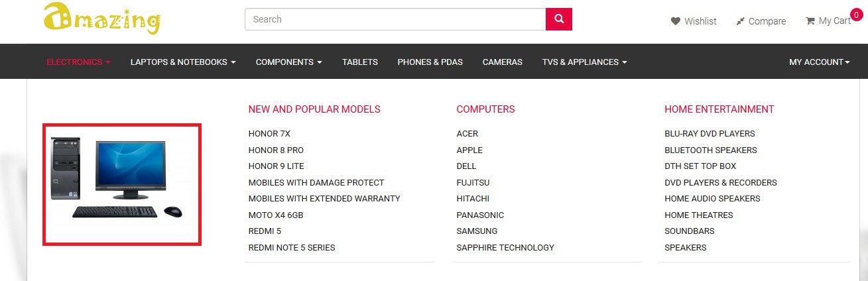868x281 pixels.
Task: Open the Phones & PDAs category
Action: 430,62
